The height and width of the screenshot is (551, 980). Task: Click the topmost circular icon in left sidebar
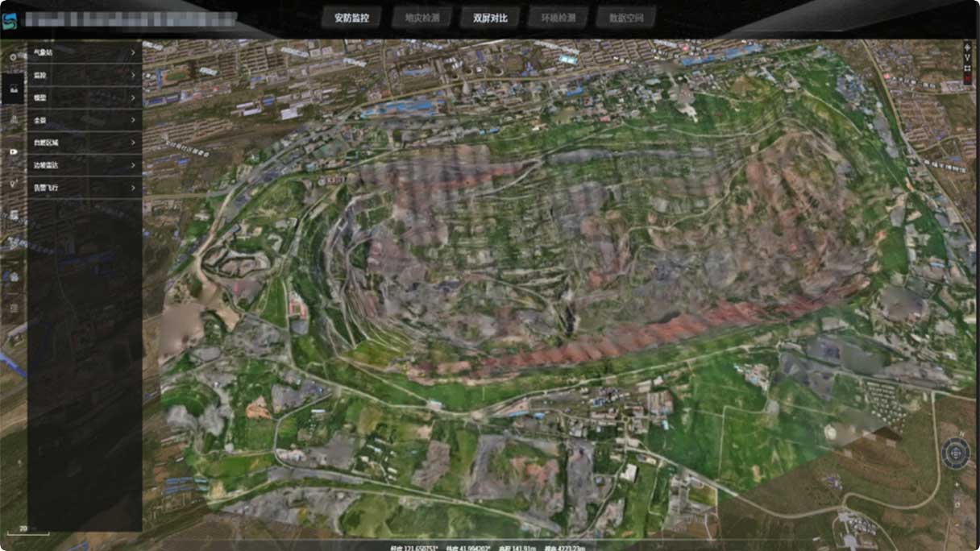click(13, 56)
